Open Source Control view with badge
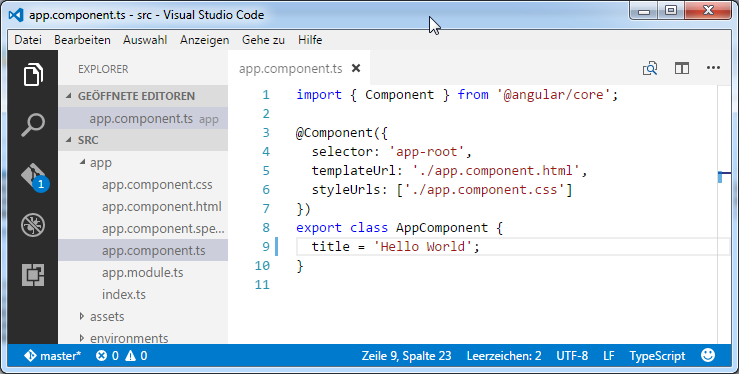Image resolution: width=739 pixels, height=374 pixels. point(34,176)
